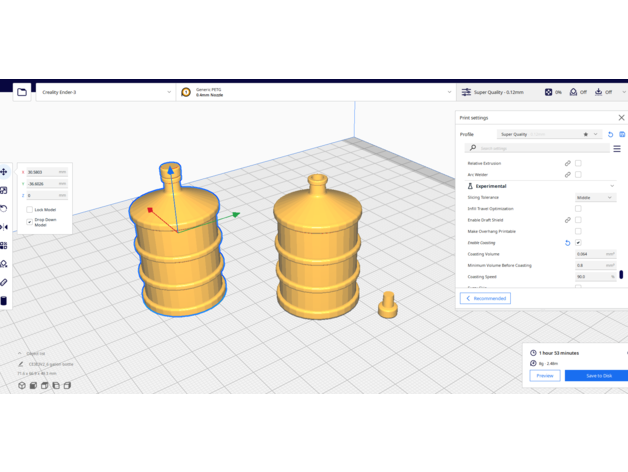Image resolution: width=628 pixels, height=472 pixels.
Task: Click the Preview button
Action: pyautogui.click(x=545, y=376)
